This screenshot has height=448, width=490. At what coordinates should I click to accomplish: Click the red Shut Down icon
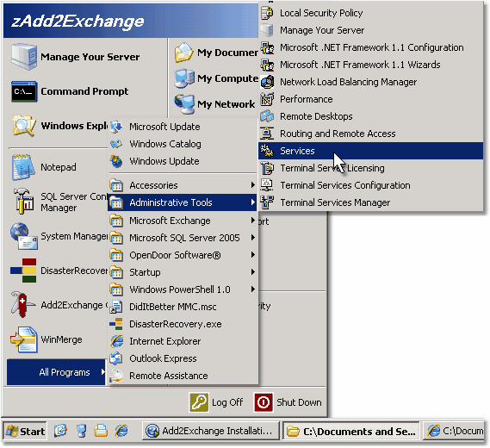tap(264, 402)
